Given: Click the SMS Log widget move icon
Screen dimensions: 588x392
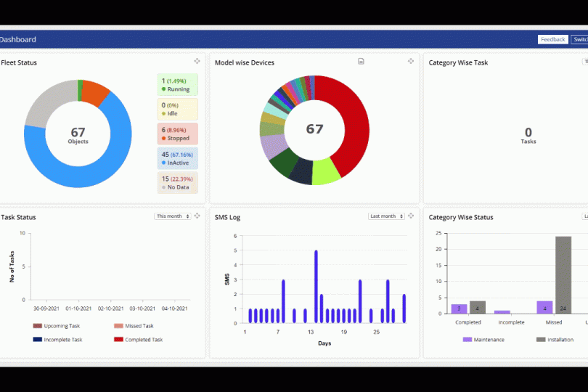Looking at the screenshot, I should (x=411, y=216).
